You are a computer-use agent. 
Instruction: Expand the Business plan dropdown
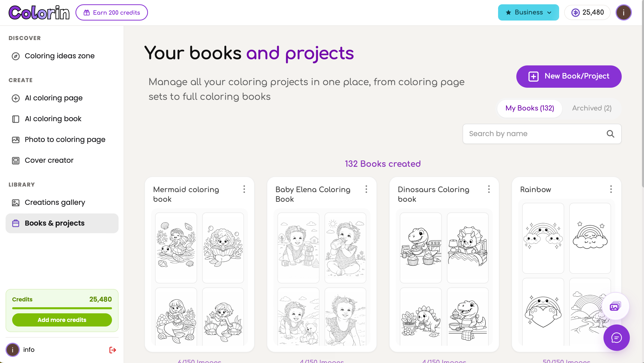[x=528, y=12]
